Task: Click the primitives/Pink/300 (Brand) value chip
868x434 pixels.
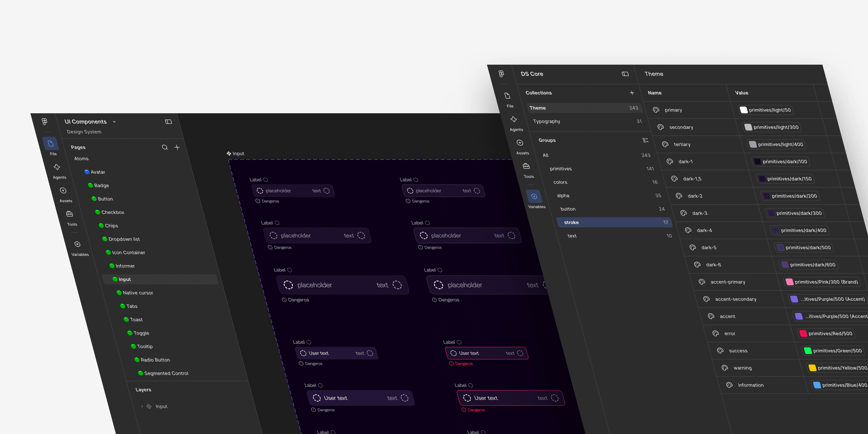Action: click(x=822, y=282)
